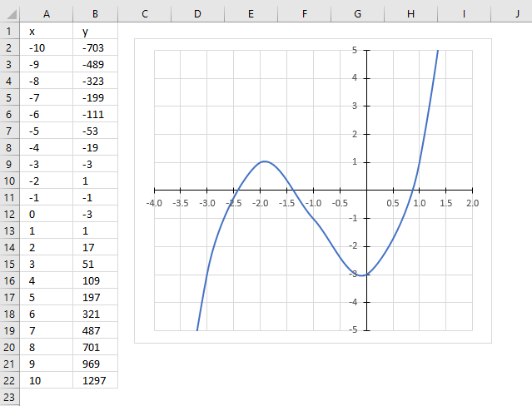Select column I header
532x406 pixels.
click(464, 14)
